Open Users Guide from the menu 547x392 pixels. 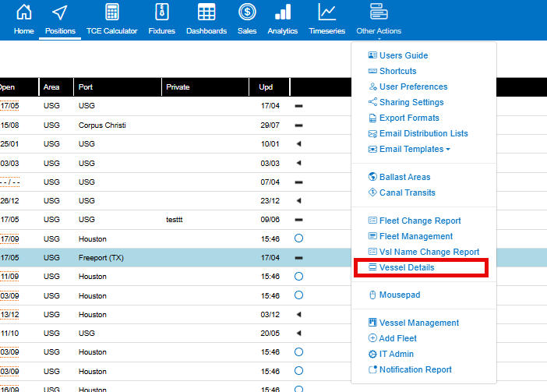point(403,55)
